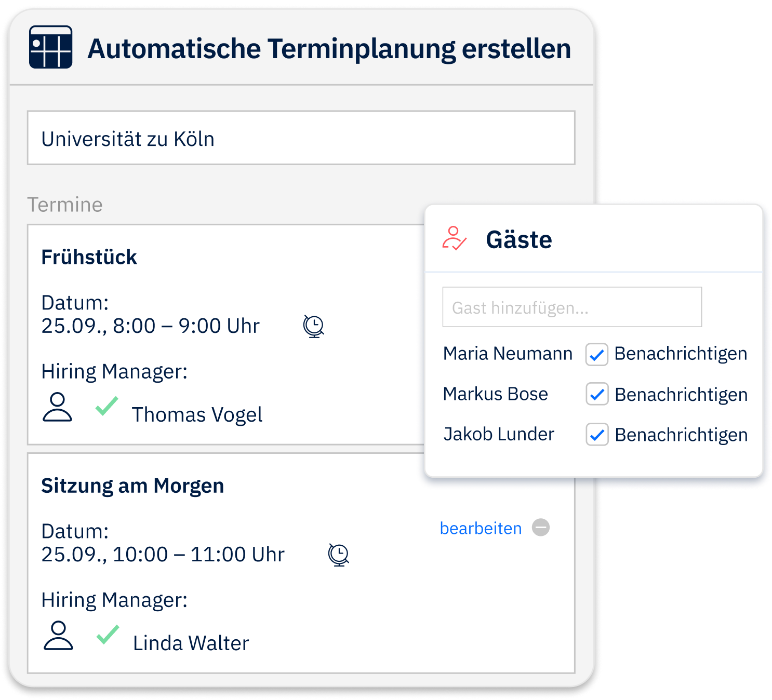This screenshot has height=700, width=772.
Task: Click the green checkmark next to Thomas Vogel
Action: [107, 406]
